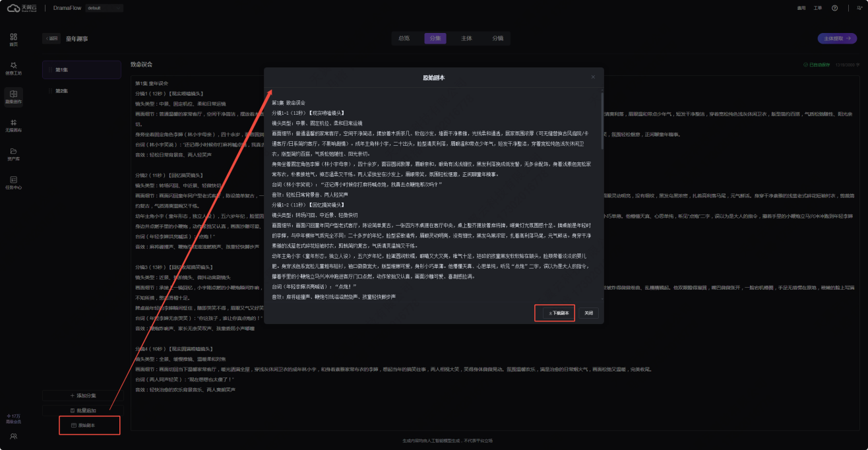Open the default workspace dropdown
Image resolution: width=868 pixels, height=450 pixels.
coord(104,8)
